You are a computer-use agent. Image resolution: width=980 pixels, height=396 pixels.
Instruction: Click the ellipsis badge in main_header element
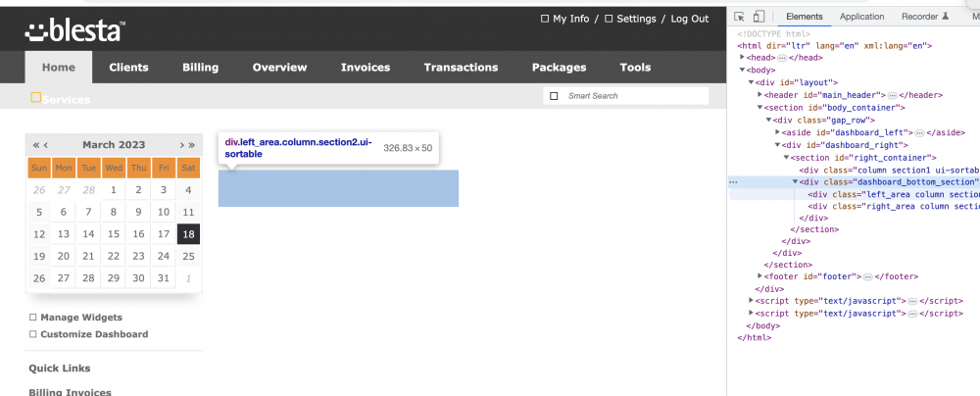tap(893, 95)
